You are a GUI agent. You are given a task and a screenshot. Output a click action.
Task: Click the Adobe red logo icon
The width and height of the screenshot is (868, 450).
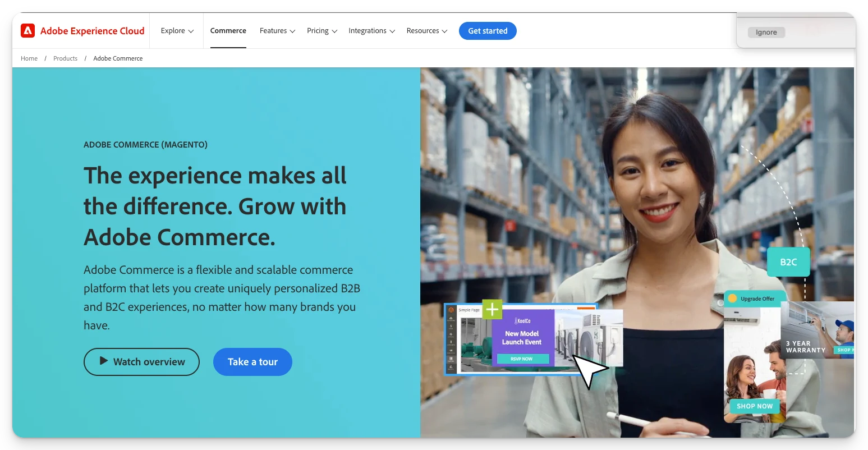pyautogui.click(x=27, y=31)
